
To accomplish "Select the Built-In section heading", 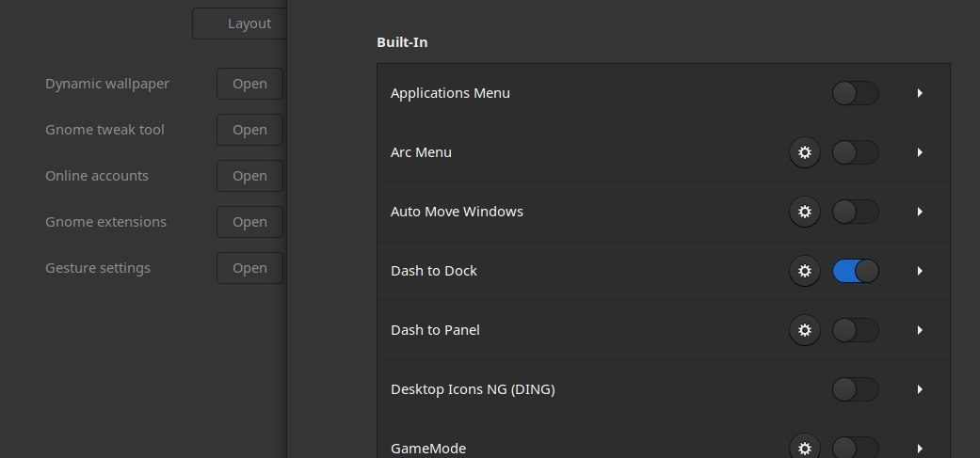I will pyautogui.click(x=402, y=42).
